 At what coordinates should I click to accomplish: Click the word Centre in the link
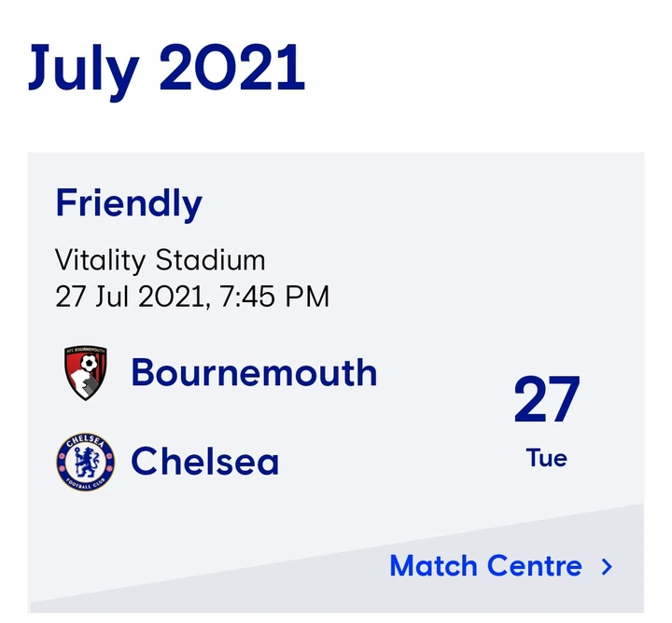click(x=537, y=566)
